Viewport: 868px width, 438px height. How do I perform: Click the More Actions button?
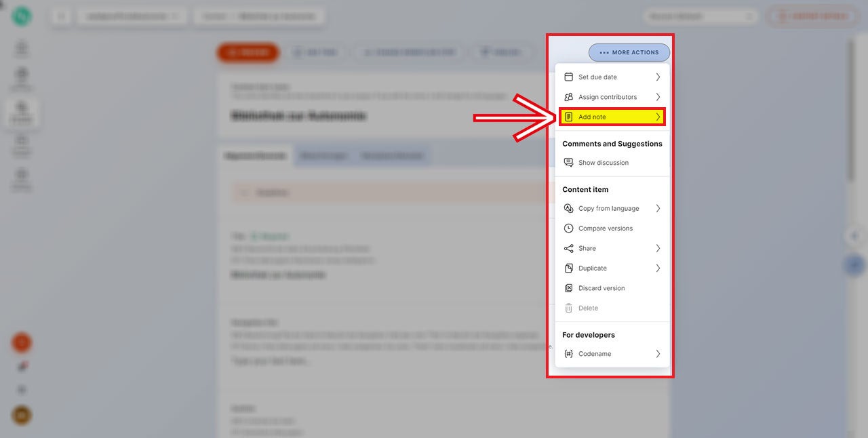629,52
